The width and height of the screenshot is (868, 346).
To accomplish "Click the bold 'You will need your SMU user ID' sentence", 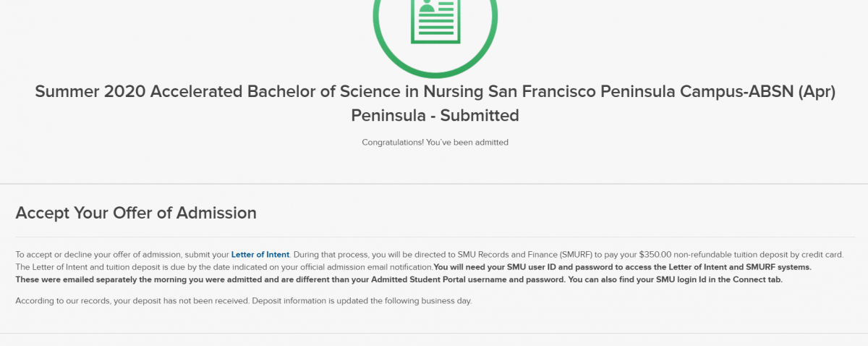I will (x=623, y=267).
